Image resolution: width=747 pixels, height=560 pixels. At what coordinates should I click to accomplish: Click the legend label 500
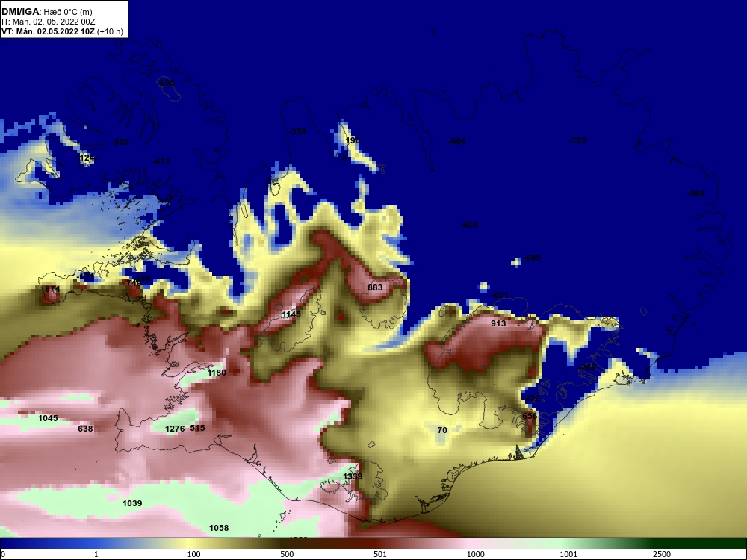287,554
